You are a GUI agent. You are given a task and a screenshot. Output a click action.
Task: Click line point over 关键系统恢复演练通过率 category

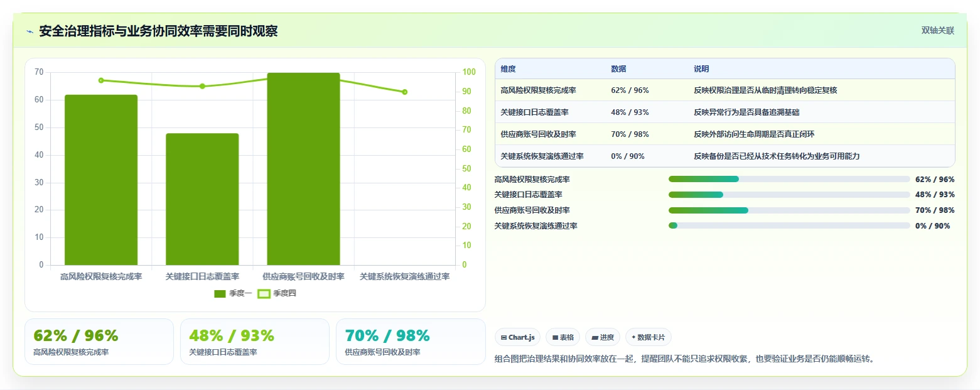coord(405,92)
